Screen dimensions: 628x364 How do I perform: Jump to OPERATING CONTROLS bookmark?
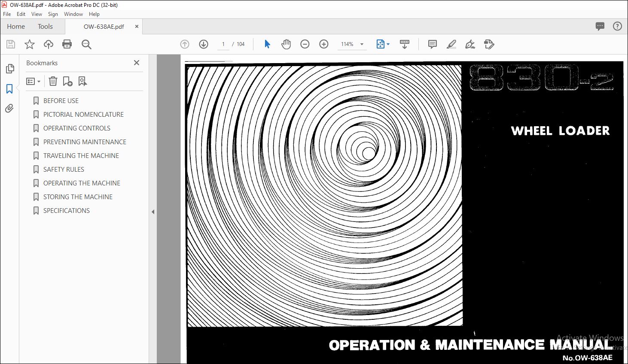coord(77,128)
